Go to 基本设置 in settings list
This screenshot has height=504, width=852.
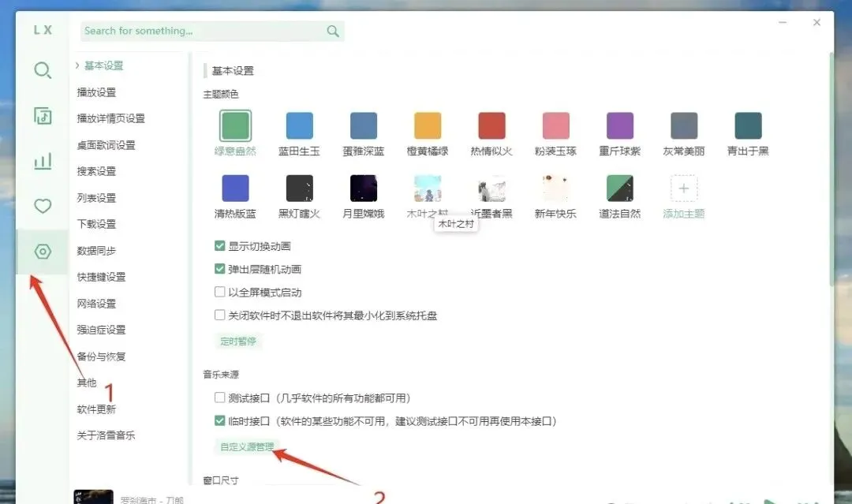point(103,65)
